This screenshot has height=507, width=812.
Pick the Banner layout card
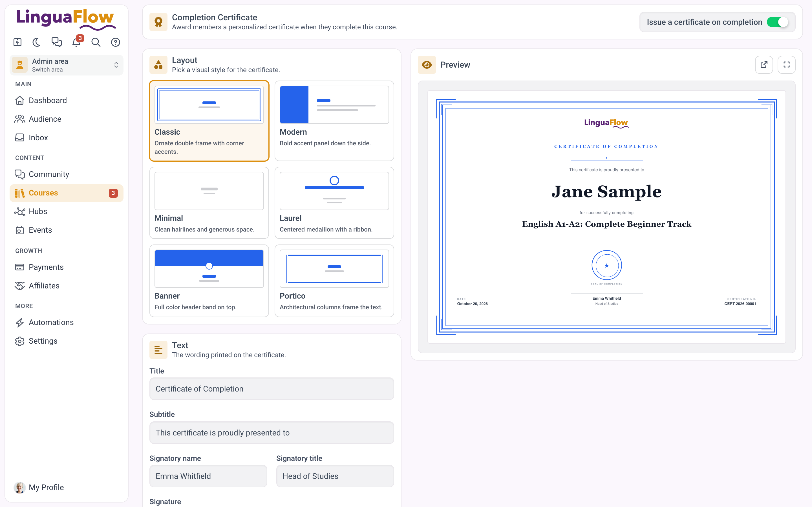[209, 281]
